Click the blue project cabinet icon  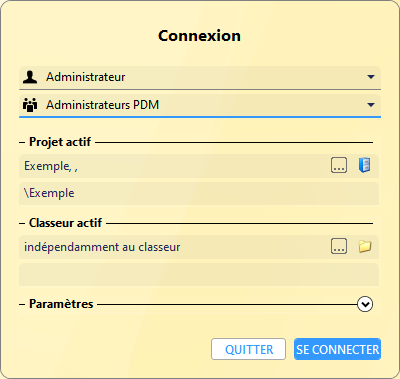pyautogui.click(x=365, y=165)
